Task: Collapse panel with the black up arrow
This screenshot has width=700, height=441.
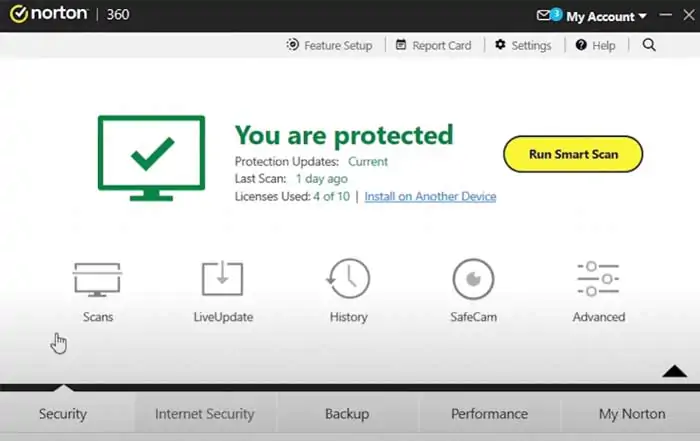Action: pyautogui.click(x=674, y=371)
